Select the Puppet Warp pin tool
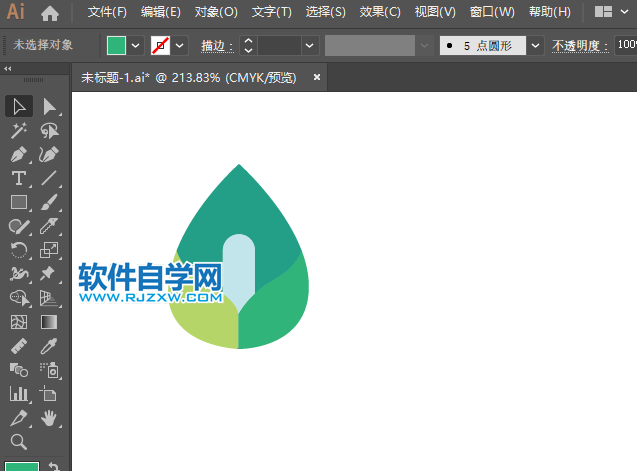 [x=50, y=274]
